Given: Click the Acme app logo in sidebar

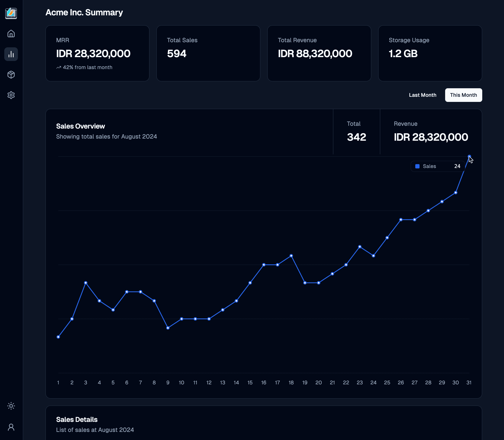Looking at the screenshot, I should pyautogui.click(x=11, y=13).
